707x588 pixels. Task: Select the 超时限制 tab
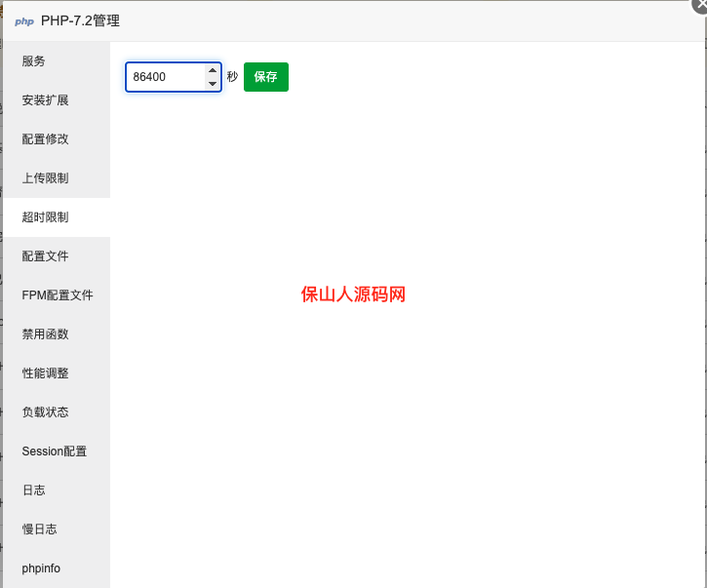click(57, 217)
